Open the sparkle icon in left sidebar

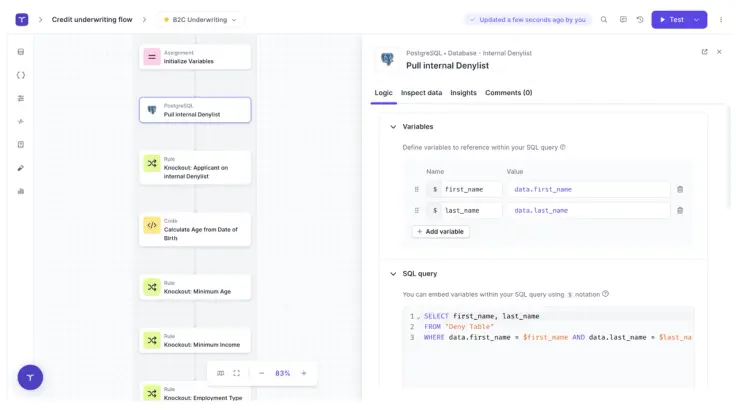pos(21,121)
